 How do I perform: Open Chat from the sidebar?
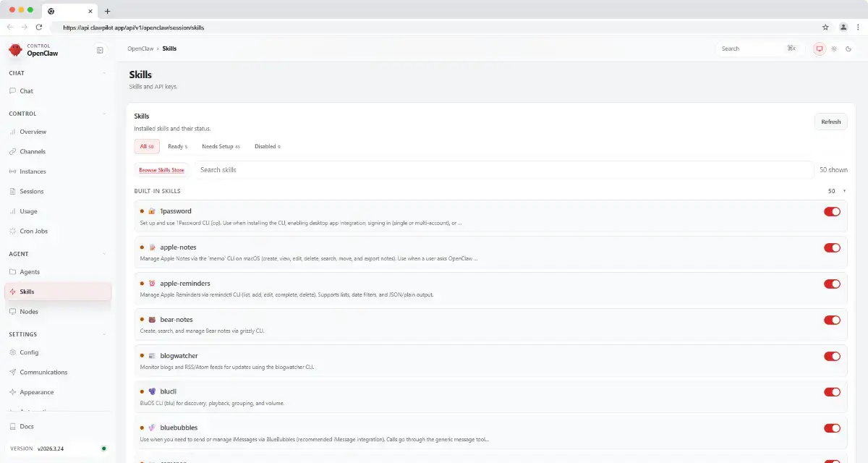click(58, 91)
